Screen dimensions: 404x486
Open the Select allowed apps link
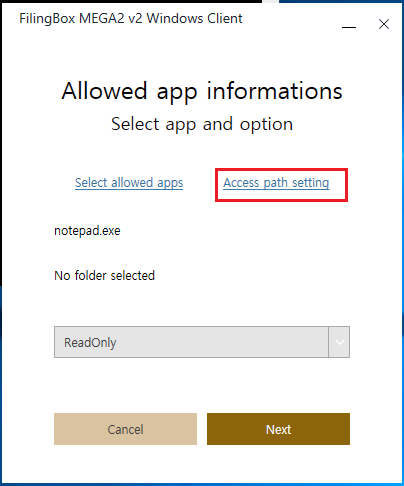pyautogui.click(x=129, y=183)
